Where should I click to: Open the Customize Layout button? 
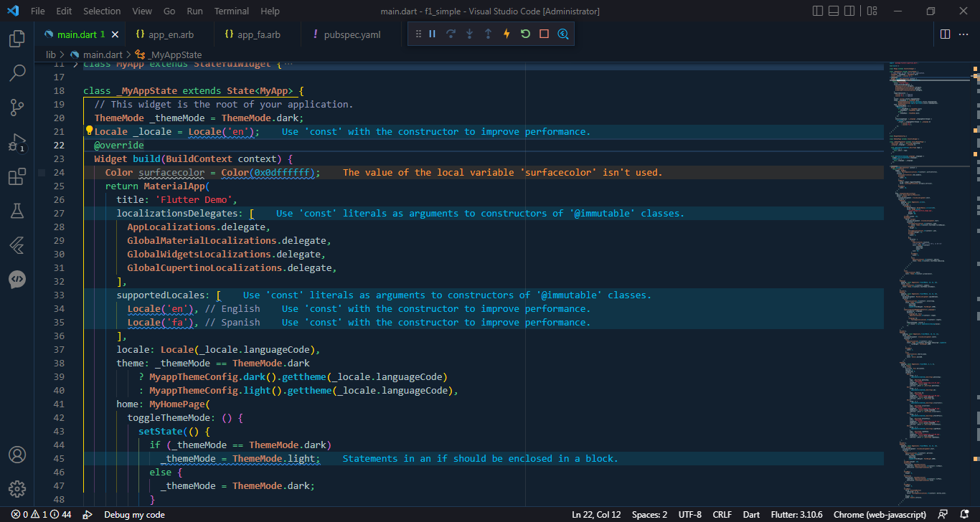click(x=871, y=11)
